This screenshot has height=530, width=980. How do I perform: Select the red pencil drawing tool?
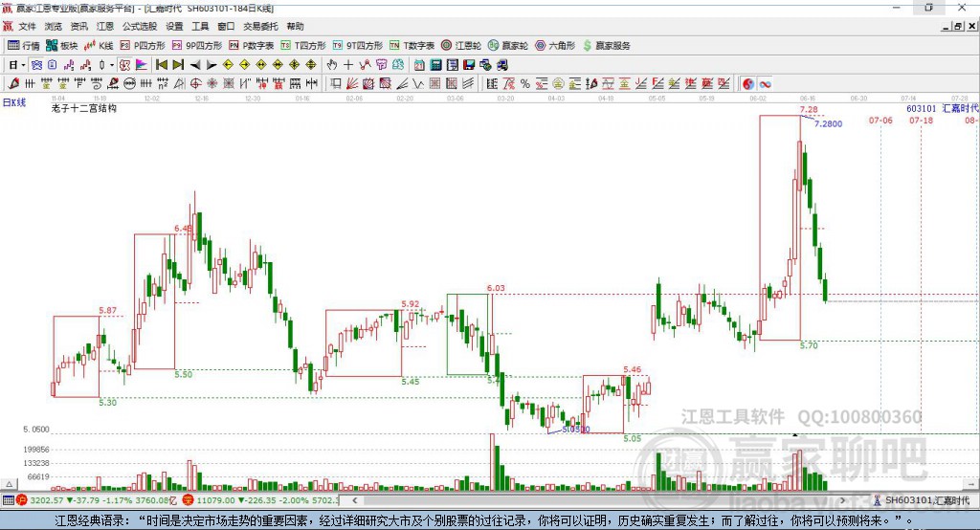[13, 84]
